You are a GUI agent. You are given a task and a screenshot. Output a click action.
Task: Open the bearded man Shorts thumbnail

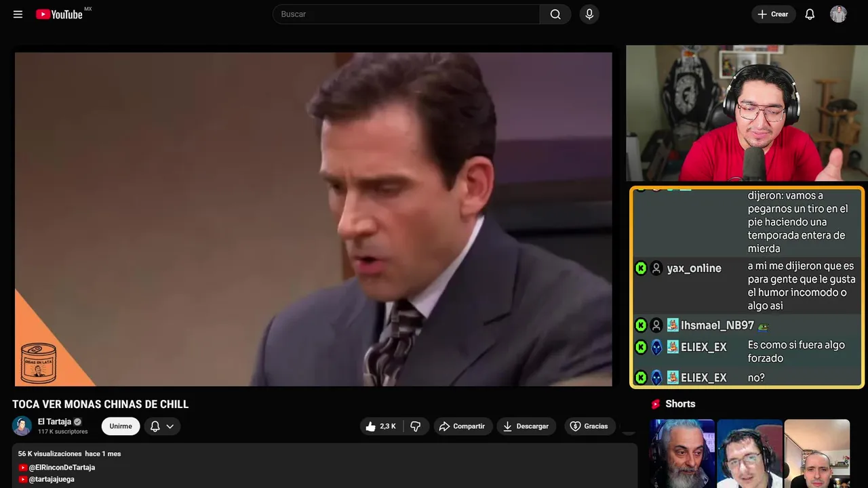pyautogui.click(x=682, y=453)
